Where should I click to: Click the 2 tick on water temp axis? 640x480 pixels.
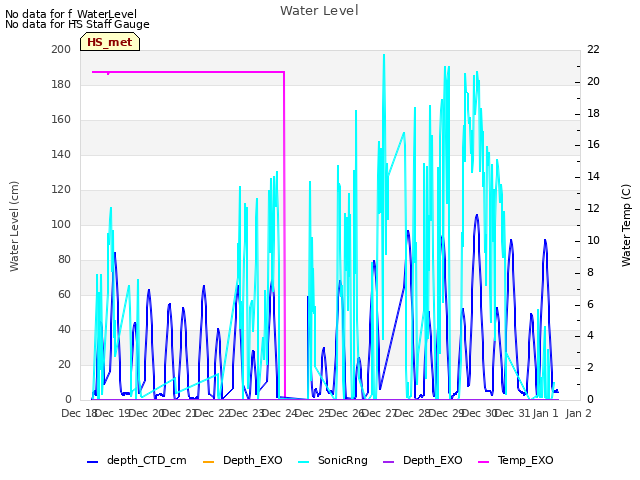[x=590, y=368]
